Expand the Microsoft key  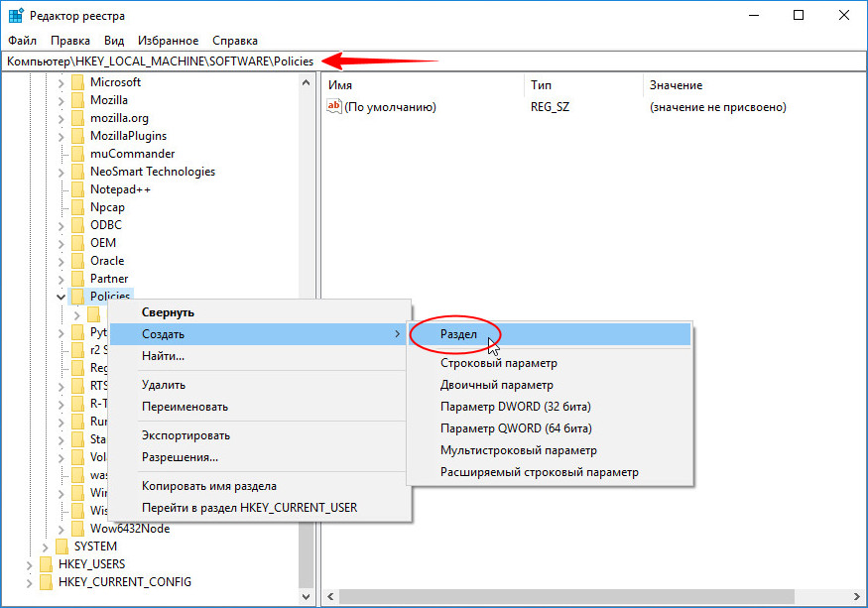[x=61, y=83]
